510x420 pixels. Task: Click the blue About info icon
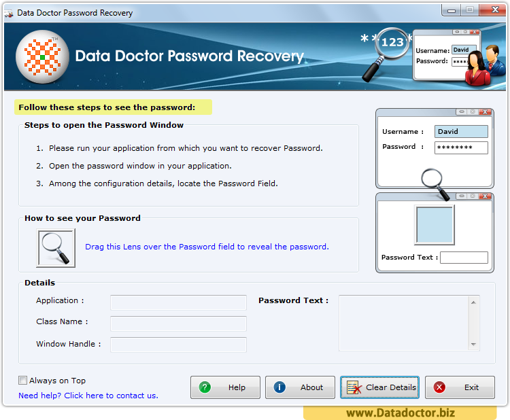279,387
